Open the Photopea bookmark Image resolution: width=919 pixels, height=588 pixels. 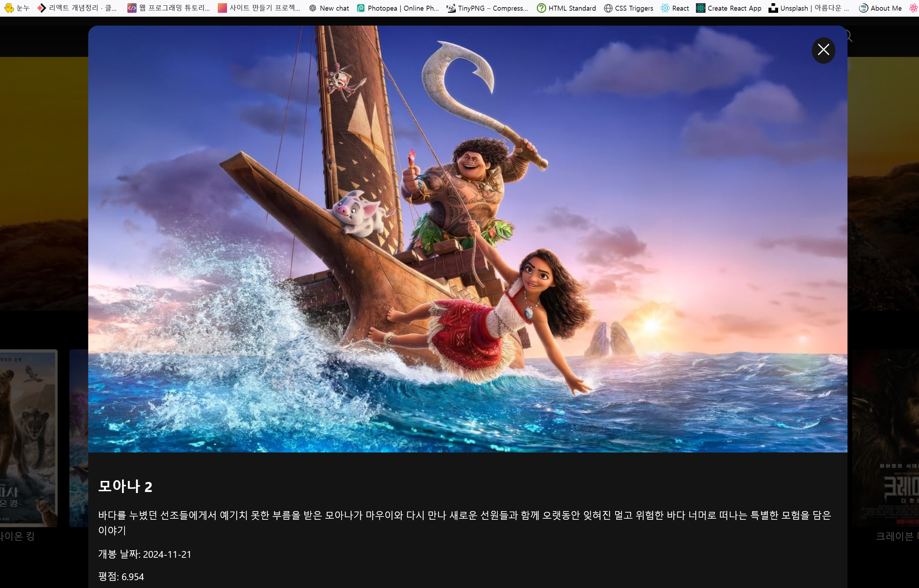click(398, 8)
